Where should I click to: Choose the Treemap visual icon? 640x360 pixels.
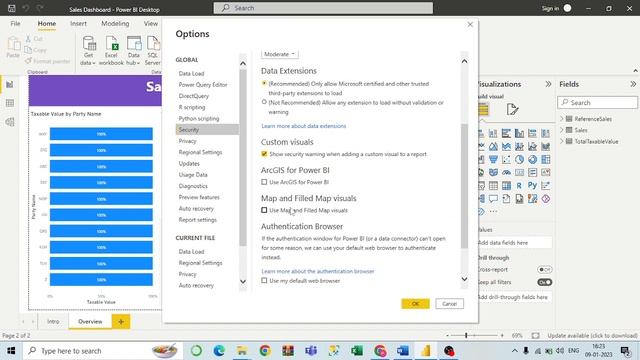tap(545, 159)
